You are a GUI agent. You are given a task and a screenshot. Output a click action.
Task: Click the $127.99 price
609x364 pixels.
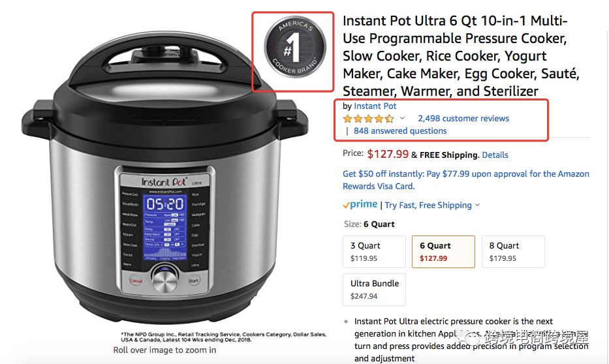388,154
